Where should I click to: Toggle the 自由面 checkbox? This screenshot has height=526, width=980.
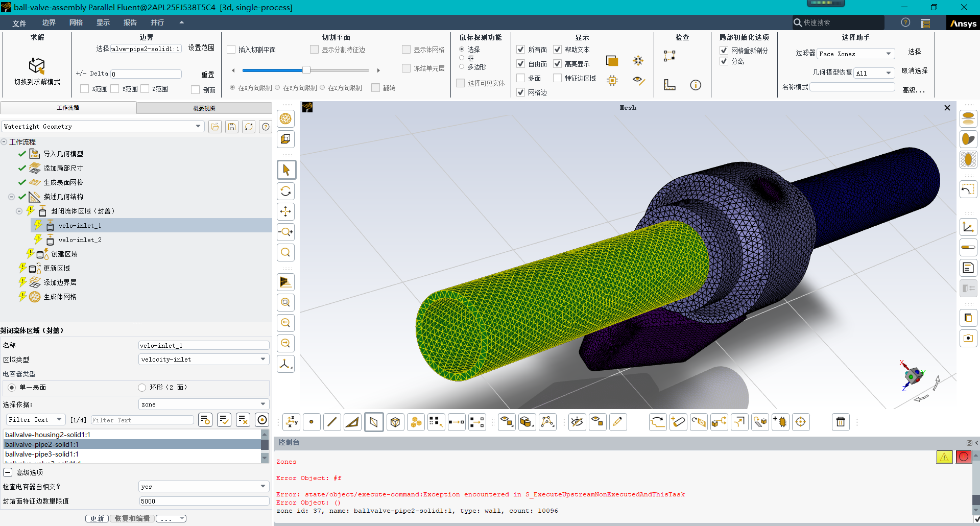pyautogui.click(x=520, y=64)
